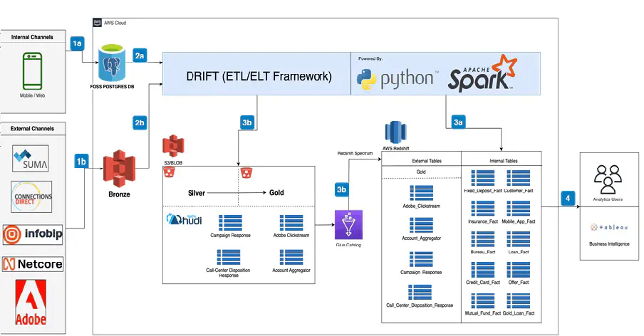Select the SUMA logo

31,158
